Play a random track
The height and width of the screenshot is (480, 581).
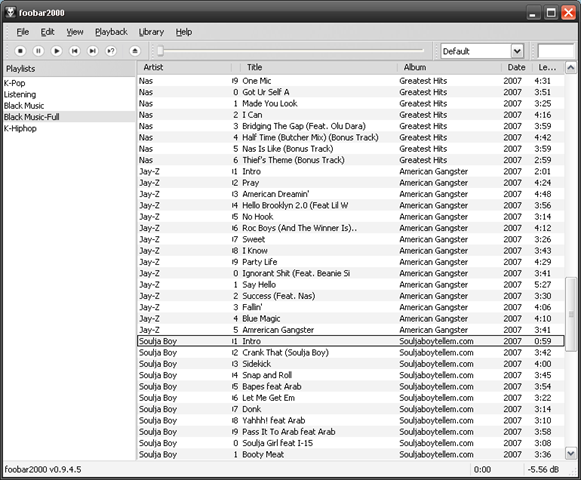click(111, 51)
